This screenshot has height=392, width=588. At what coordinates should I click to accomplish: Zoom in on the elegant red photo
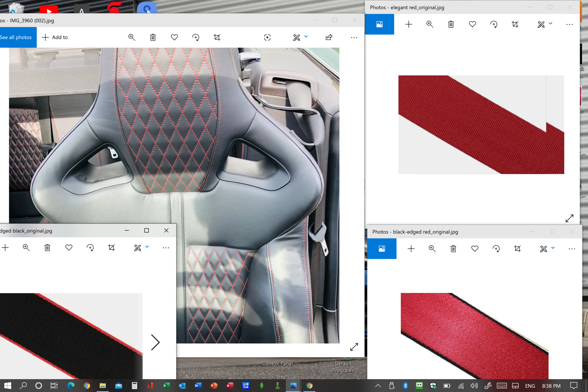[x=430, y=24]
